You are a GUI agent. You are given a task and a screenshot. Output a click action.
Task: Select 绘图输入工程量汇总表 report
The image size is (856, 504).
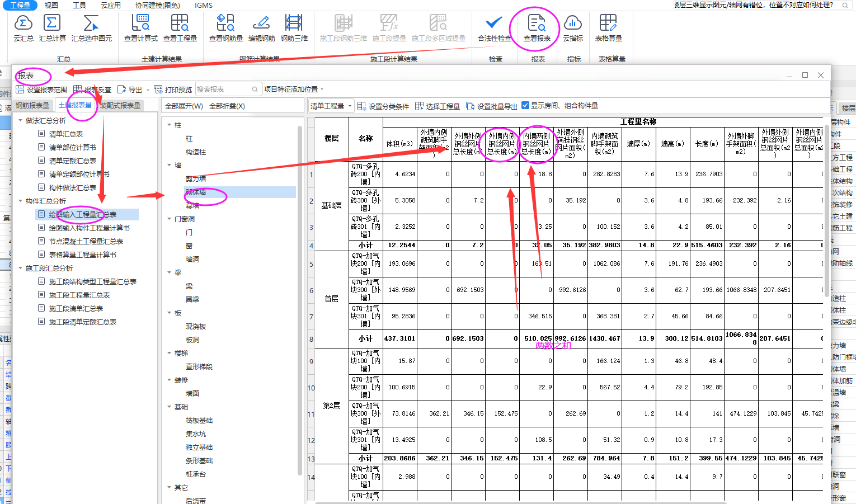click(x=83, y=214)
